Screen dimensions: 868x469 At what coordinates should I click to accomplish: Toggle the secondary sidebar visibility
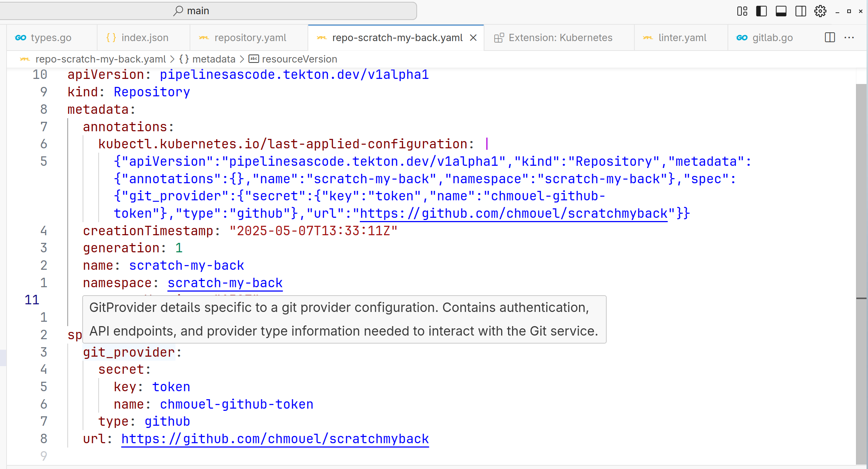(x=800, y=11)
